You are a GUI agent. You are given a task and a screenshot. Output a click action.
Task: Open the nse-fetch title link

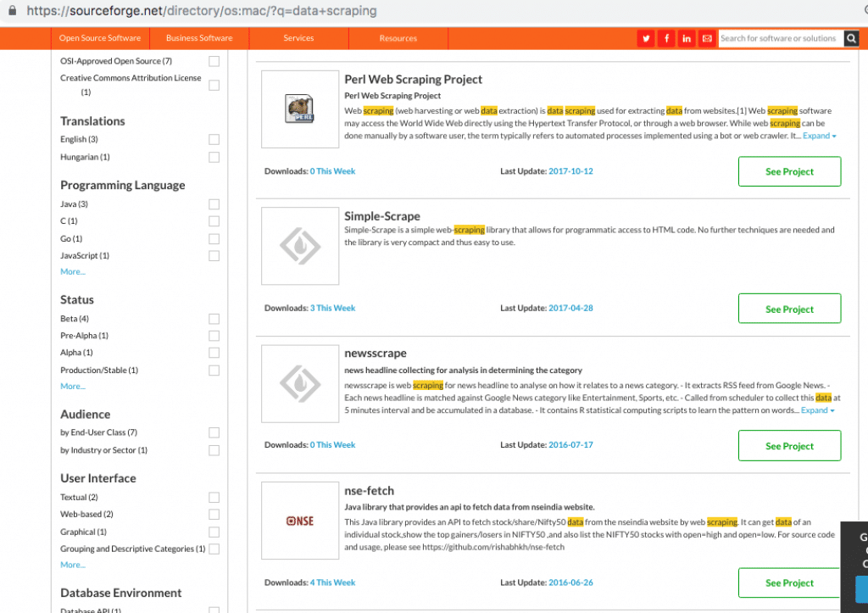[x=370, y=491]
